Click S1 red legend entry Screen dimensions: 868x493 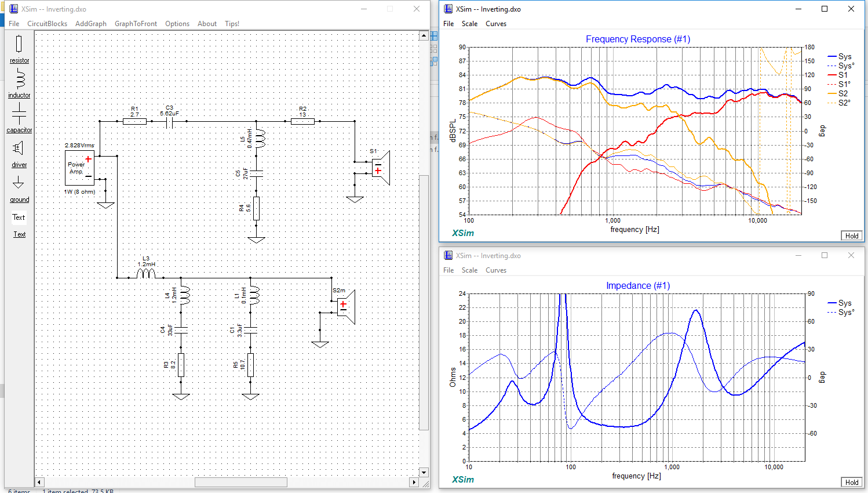click(838, 75)
